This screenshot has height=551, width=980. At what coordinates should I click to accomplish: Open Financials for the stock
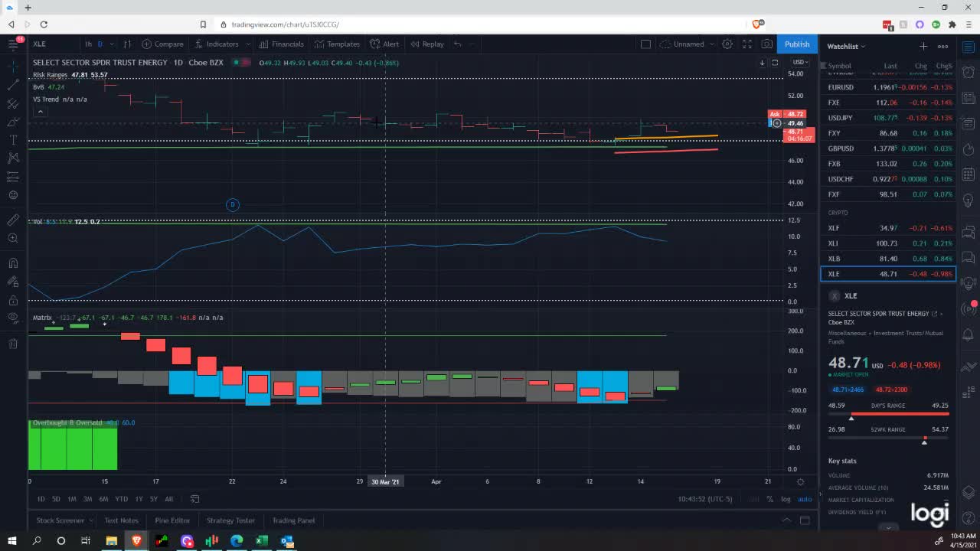(x=282, y=44)
